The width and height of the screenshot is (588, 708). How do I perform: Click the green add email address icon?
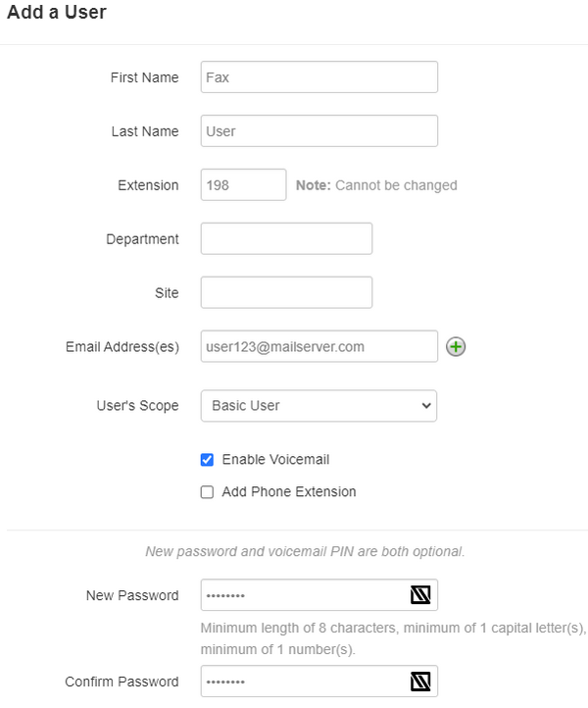(456, 346)
